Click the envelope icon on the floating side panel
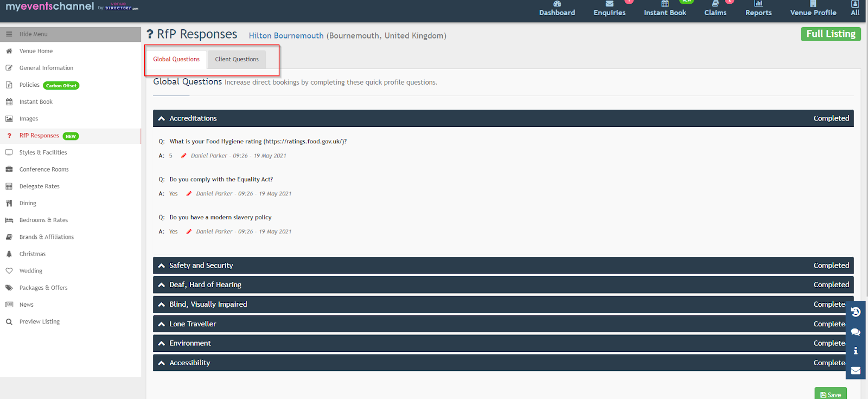 pos(856,370)
